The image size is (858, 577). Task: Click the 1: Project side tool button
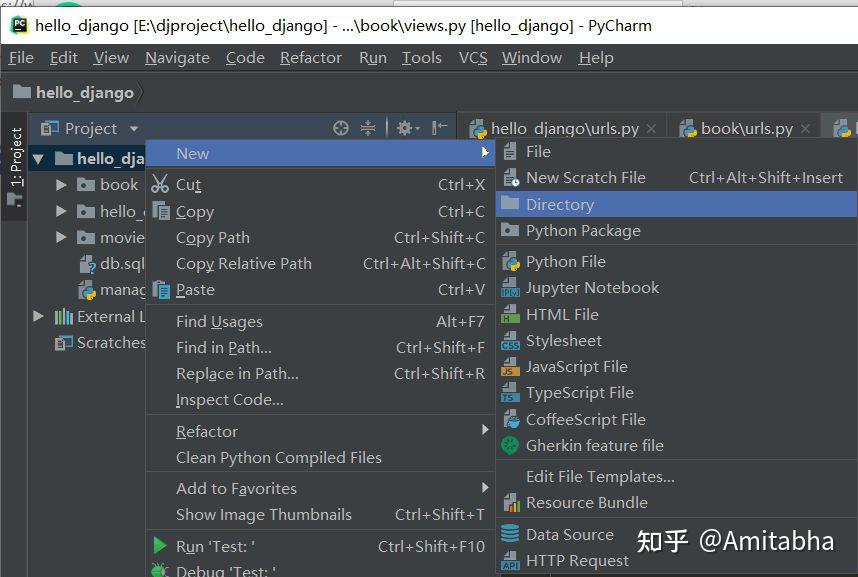tap(16, 166)
